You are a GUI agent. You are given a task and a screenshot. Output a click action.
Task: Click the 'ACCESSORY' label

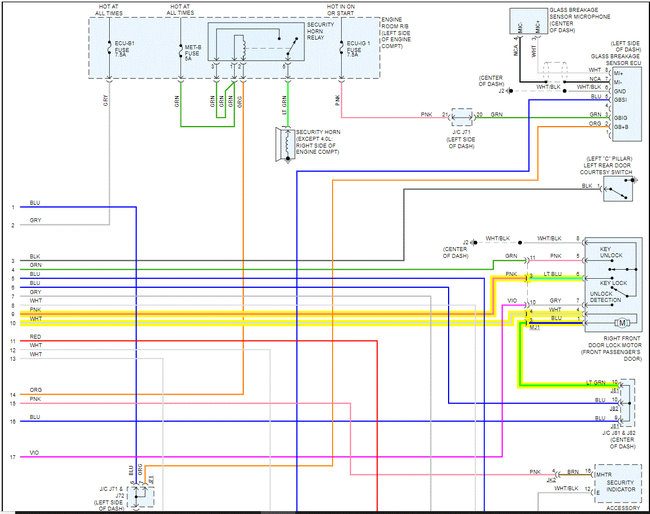click(x=623, y=508)
